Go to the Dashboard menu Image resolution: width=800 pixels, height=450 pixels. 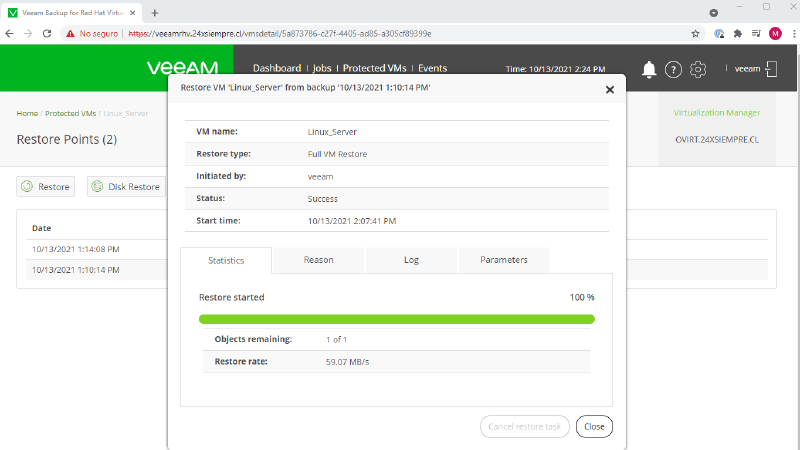(277, 68)
